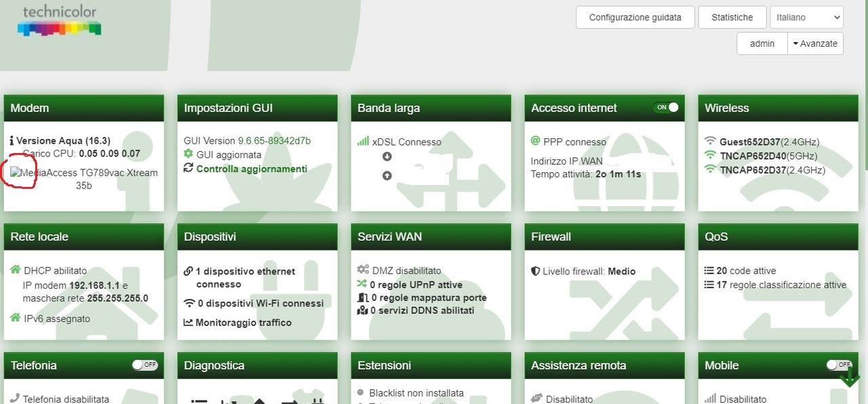This screenshot has height=404, width=868.
Task: Open the Mobile card title
Action: (722, 365)
